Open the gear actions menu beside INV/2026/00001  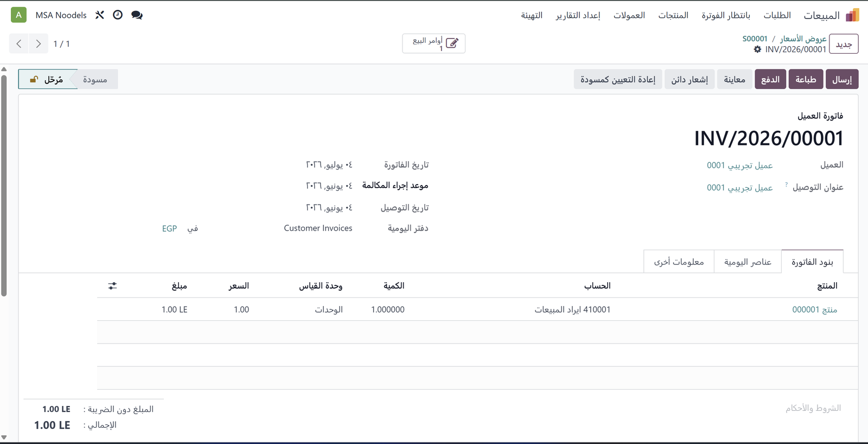click(x=757, y=49)
